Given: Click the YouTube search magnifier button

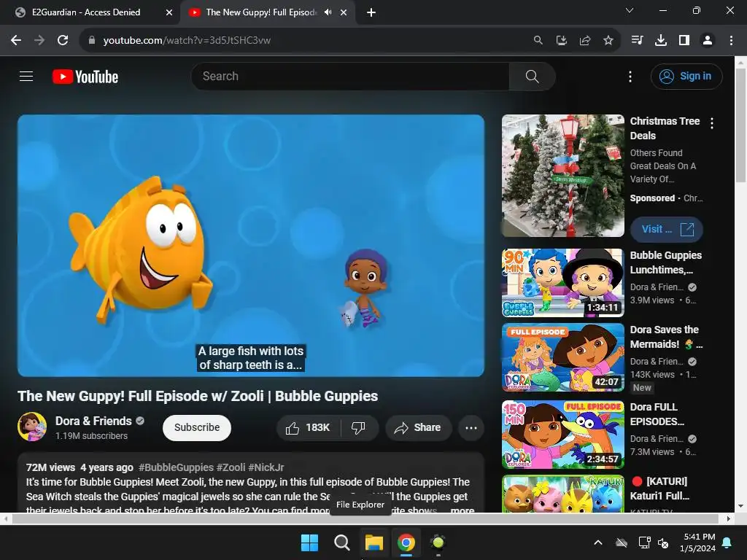Looking at the screenshot, I should click(532, 76).
